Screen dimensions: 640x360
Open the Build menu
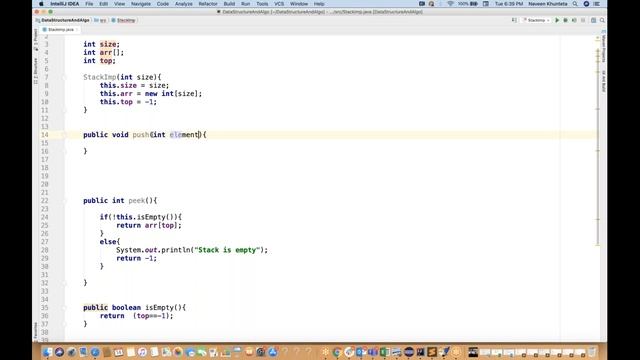(229, 4)
